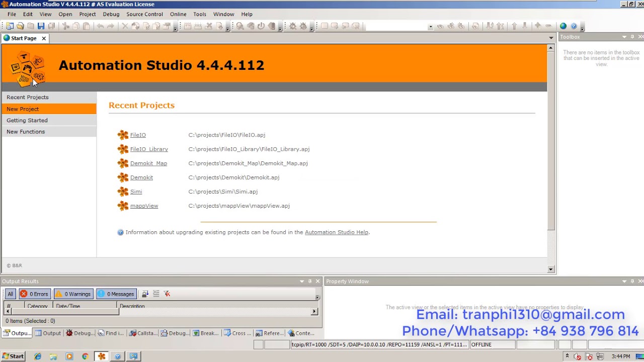Click the Cut (scissors) toolbar icon
The image size is (644, 362).
[65, 26]
